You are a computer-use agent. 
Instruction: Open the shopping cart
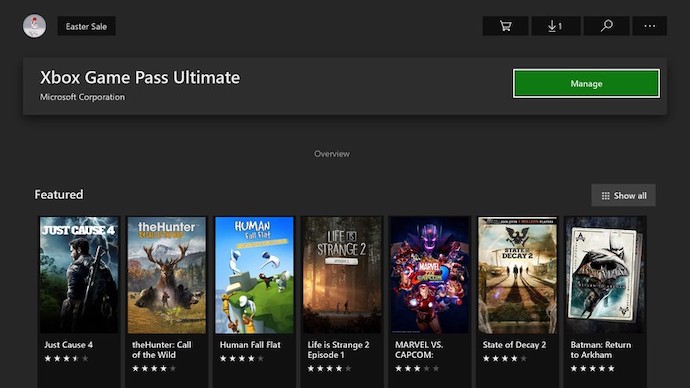click(x=506, y=26)
